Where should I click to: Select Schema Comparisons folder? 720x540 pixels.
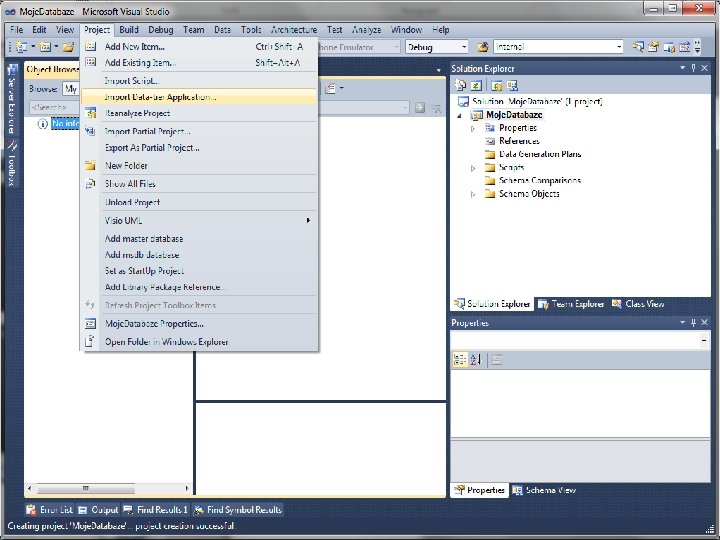pyautogui.click(x=540, y=180)
